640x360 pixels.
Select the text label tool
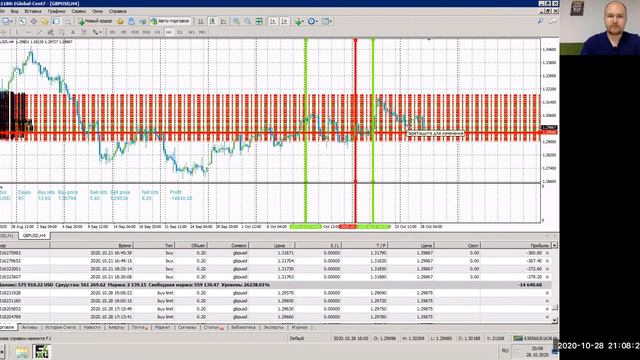coord(84,32)
